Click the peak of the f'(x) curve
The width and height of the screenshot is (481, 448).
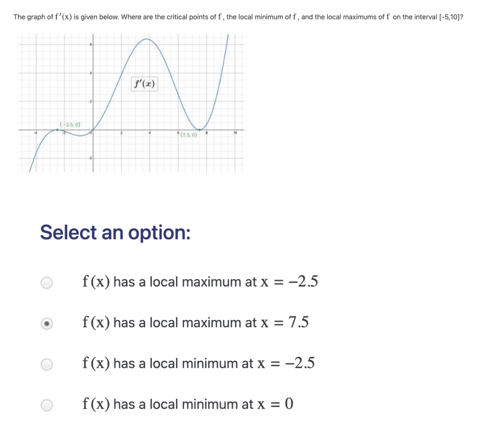[x=147, y=39]
